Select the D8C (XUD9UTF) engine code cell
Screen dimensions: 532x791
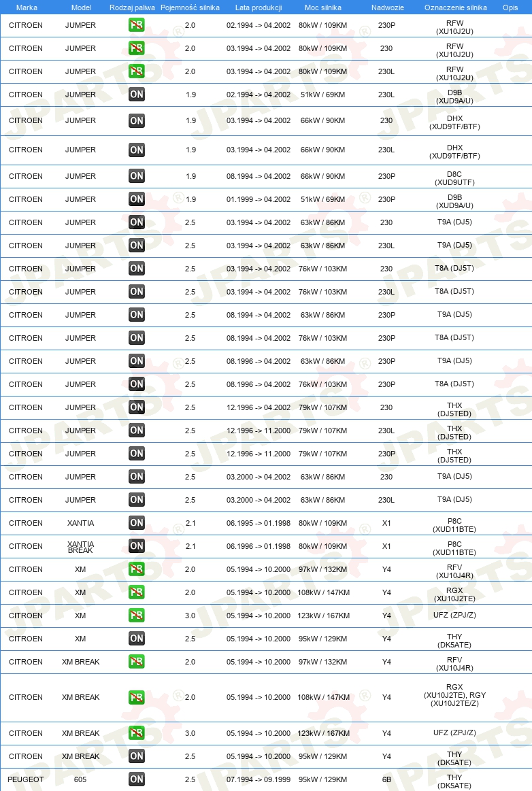tap(454, 178)
